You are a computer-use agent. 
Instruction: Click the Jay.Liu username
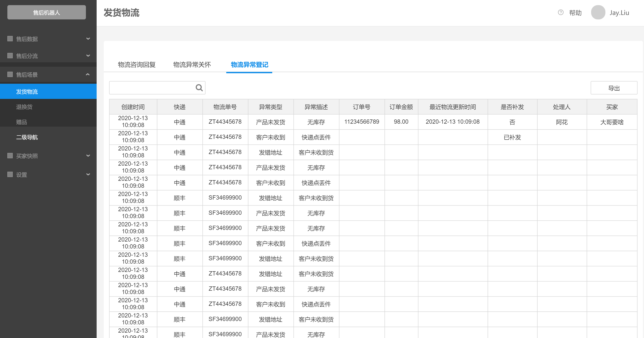click(619, 13)
